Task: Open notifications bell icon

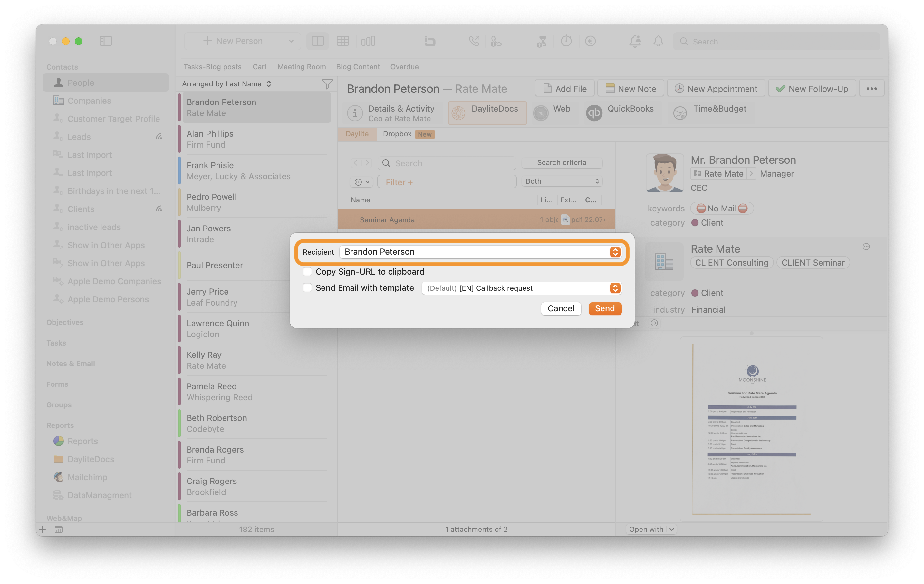Action: [x=659, y=41]
